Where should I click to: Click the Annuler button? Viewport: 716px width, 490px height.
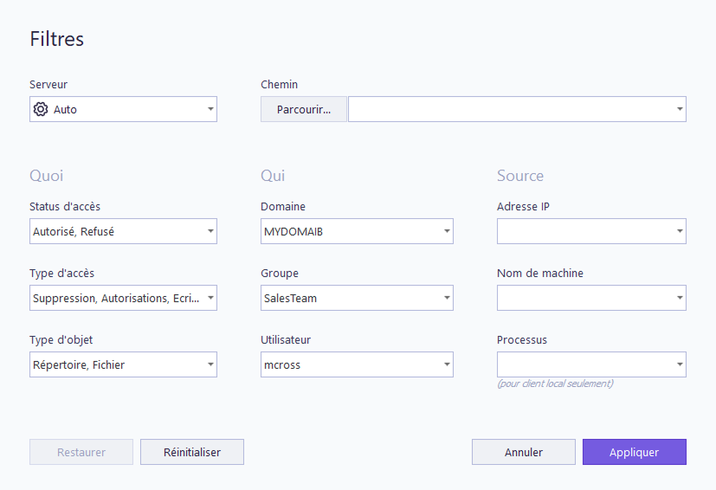click(524, 452)
